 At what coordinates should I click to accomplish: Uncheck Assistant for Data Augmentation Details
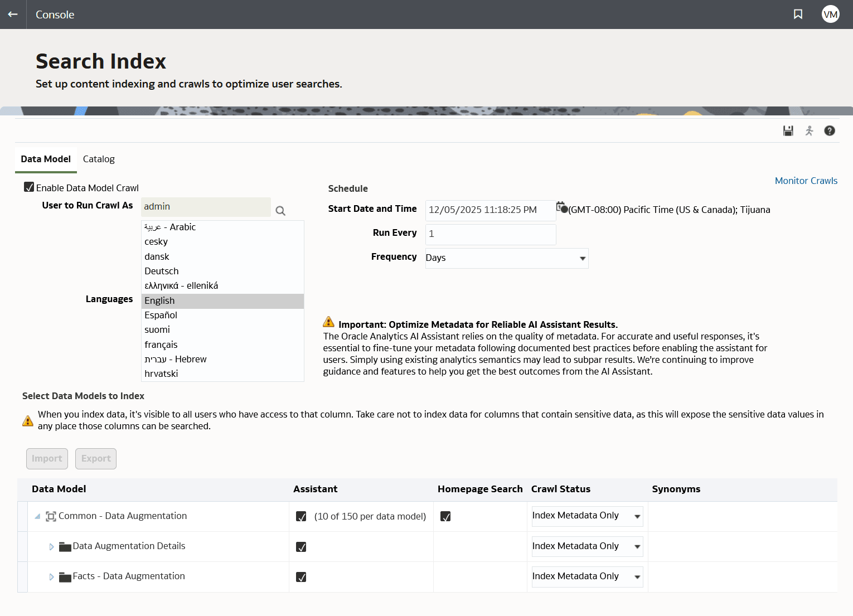point(301,547)
